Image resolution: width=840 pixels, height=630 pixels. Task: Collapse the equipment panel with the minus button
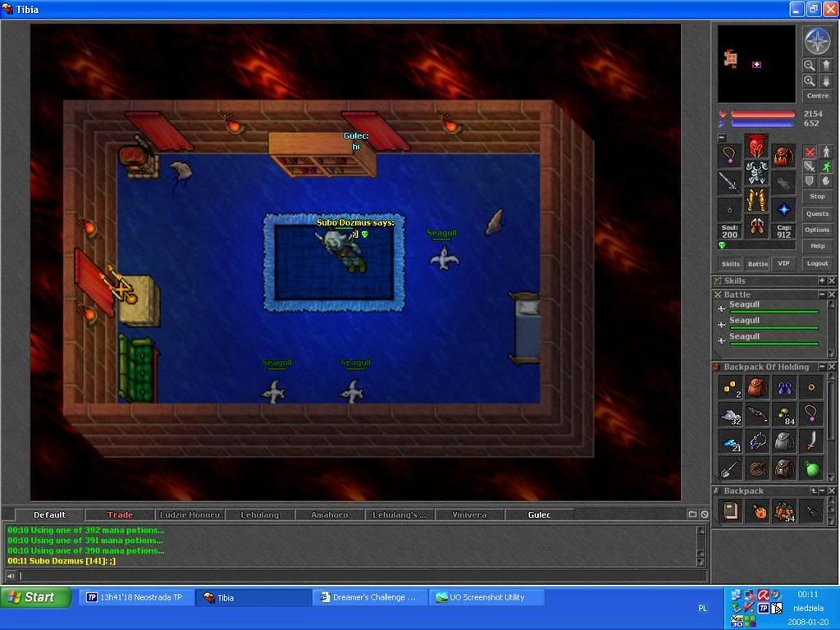pos(722,138)
